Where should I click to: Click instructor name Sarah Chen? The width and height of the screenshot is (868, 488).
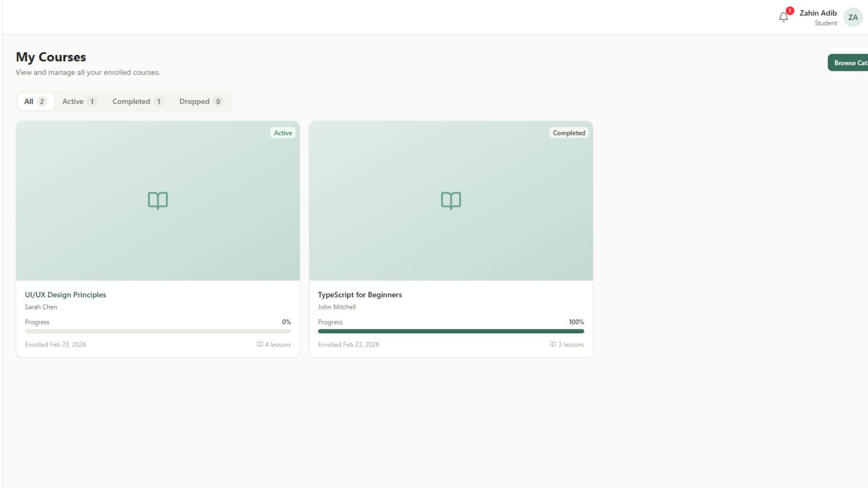coord(41,307)
